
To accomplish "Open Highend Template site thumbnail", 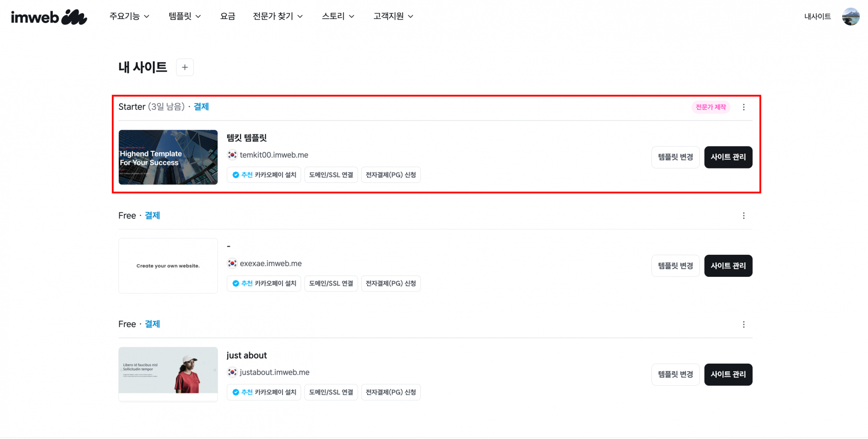I will 168,157.
